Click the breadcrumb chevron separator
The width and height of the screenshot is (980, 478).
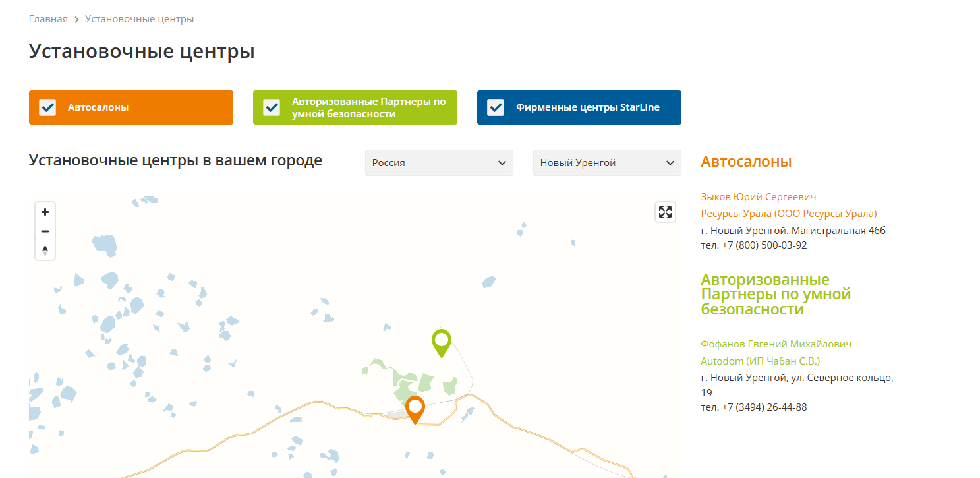click(76, 20)
